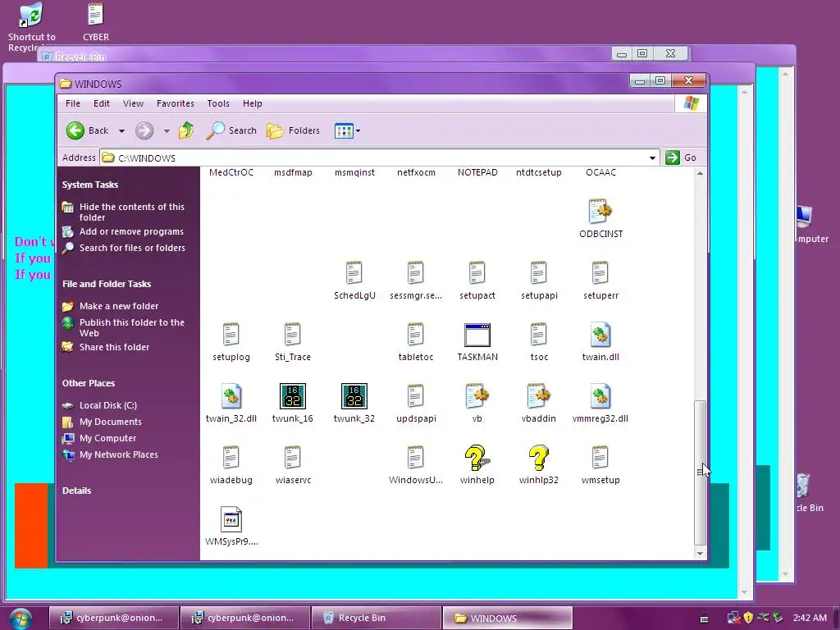Select the setuplog file icon
The width and height of the screenshot is (840, 630).
pyautogui.click(x=231, y=335)
